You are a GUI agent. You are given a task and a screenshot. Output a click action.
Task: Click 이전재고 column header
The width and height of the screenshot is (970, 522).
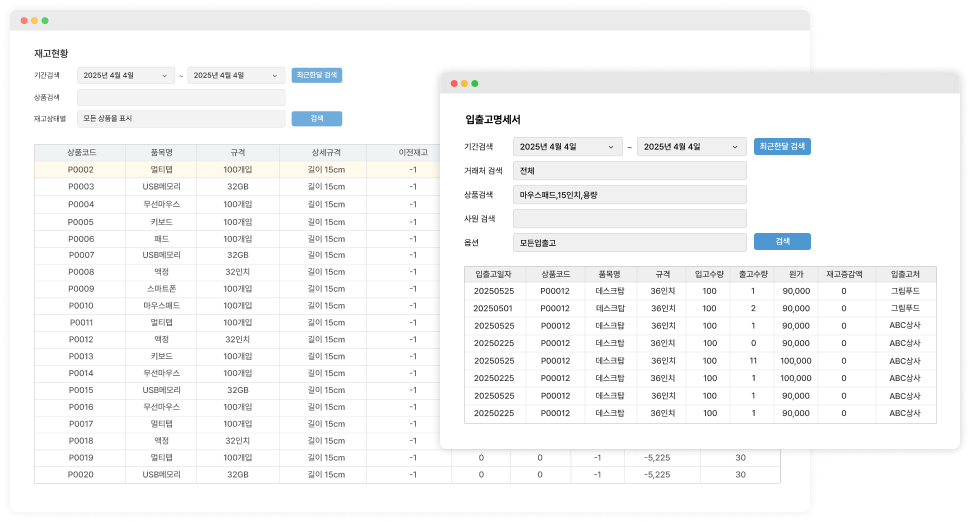(x=413, y=152)
